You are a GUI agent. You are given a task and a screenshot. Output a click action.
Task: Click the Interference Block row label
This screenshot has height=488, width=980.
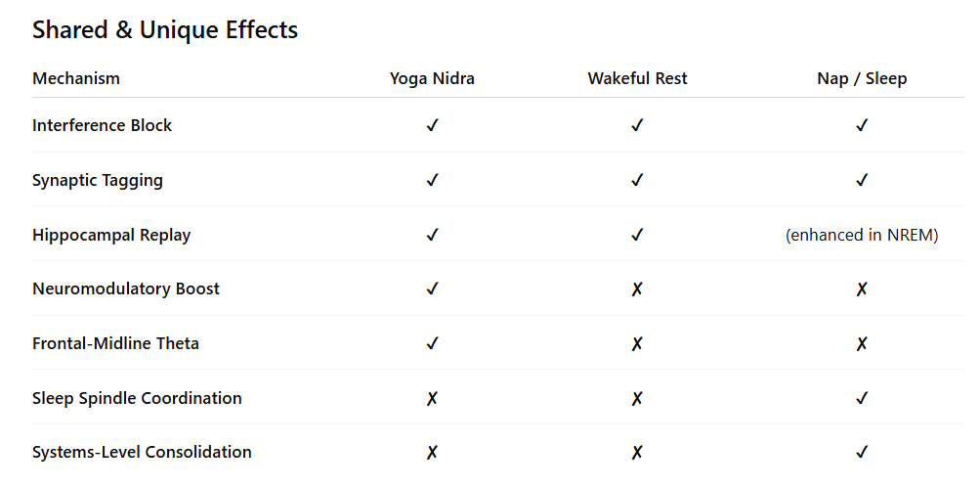[102, 125]
